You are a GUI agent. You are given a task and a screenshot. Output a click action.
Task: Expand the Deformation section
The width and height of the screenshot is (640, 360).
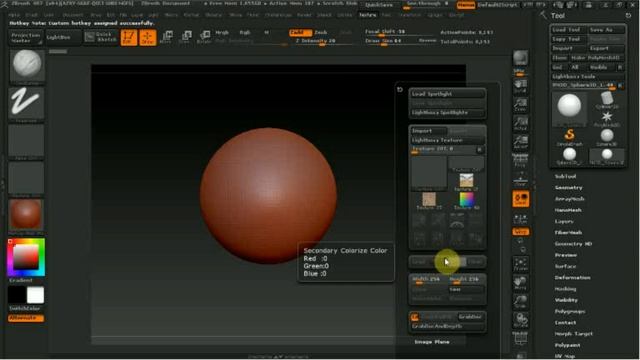(x=572, y=278)
